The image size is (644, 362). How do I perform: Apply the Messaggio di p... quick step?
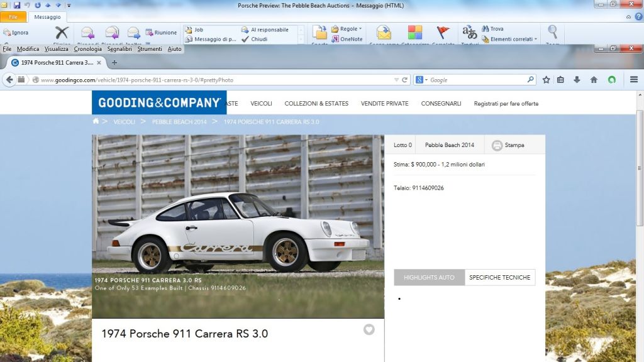(211, 39)
